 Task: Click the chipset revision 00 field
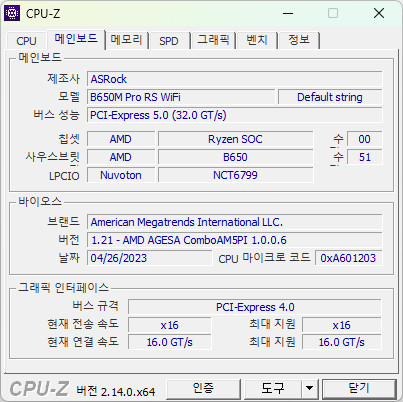pyautogui.click(x=364, y=139)
